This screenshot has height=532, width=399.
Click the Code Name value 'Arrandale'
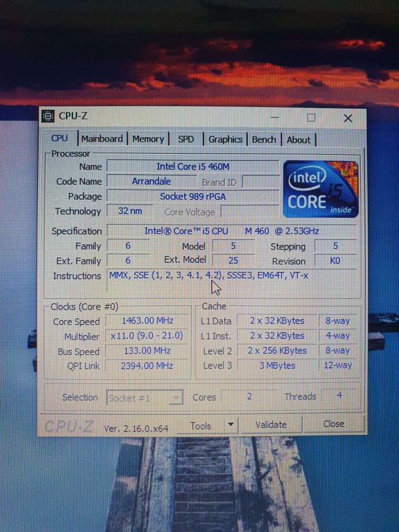[x=151, y=182]
